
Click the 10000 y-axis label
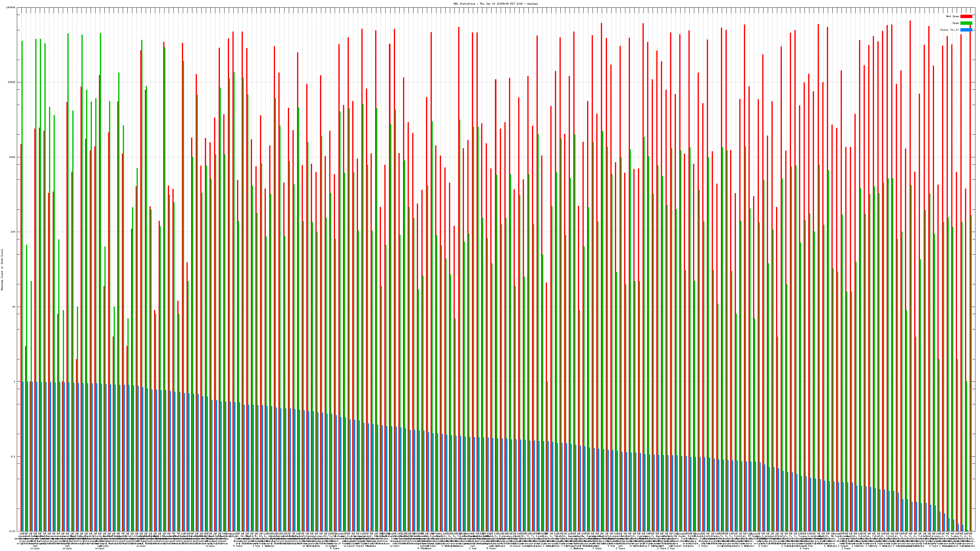click(x=12, y=82)
